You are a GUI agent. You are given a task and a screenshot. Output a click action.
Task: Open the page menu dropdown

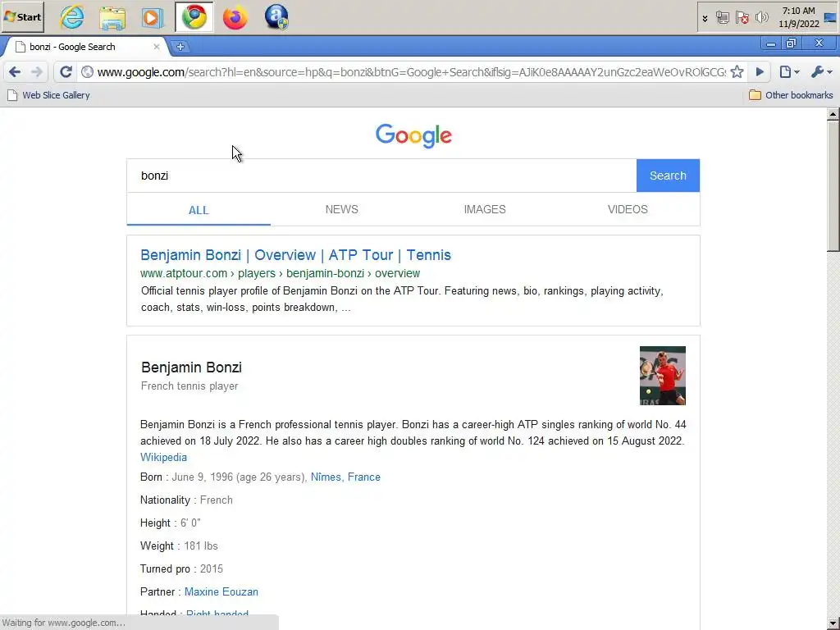[x=790, y=72]
